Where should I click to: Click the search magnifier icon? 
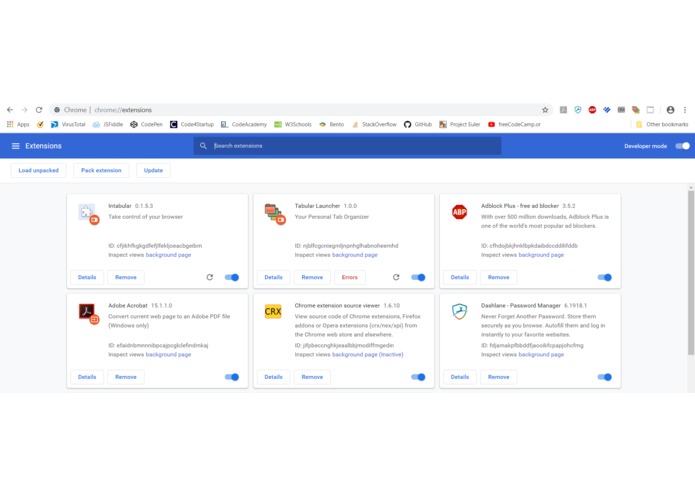coord(203,146)
